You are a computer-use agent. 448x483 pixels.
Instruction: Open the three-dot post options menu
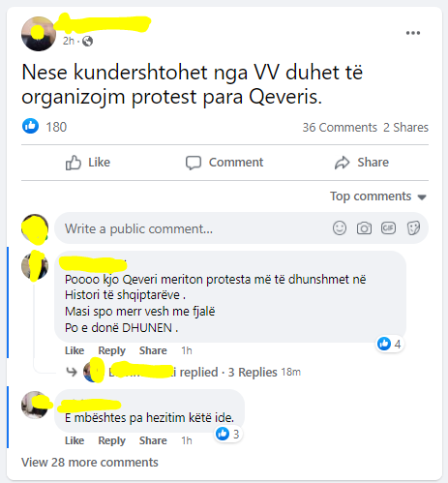(x=413, y=33)
